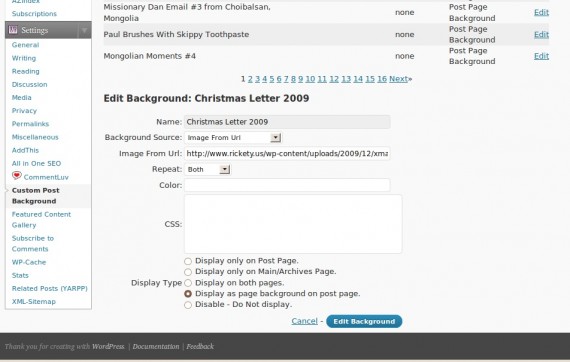Open Media settings in sidebar

pos(21,97)
